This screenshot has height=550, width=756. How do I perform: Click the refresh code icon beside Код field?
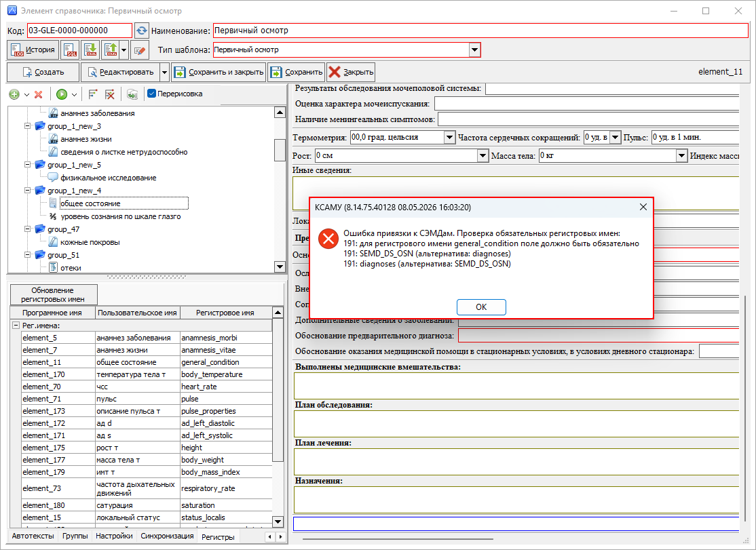pyautogui.click(x=141, y=31)
